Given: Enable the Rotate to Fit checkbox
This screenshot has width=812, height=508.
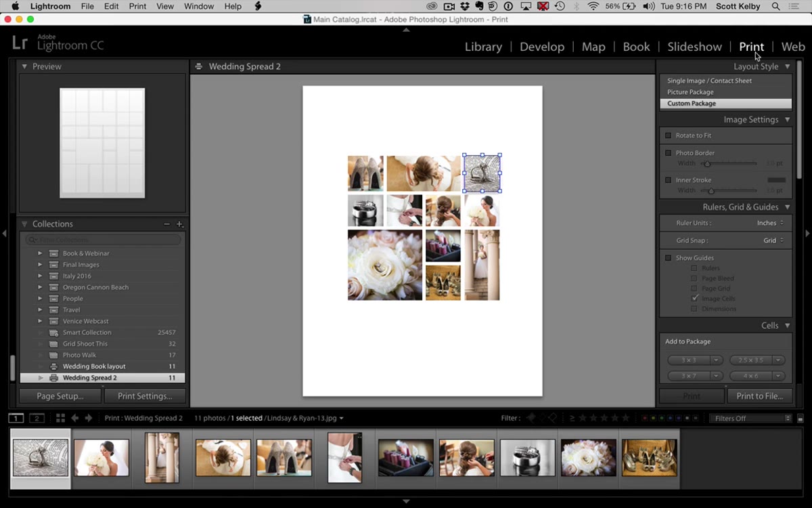Looking at the screenshot, I should click(x=669, y=135).
